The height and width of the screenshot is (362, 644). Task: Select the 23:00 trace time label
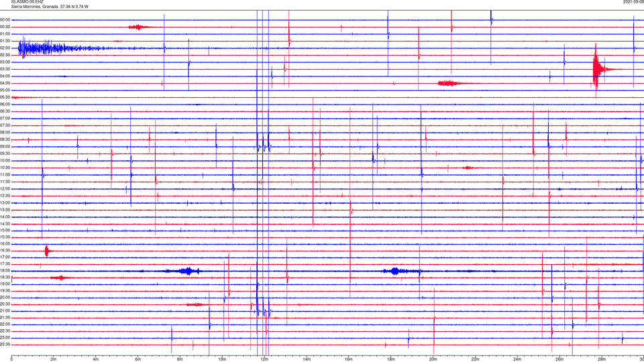5,338
